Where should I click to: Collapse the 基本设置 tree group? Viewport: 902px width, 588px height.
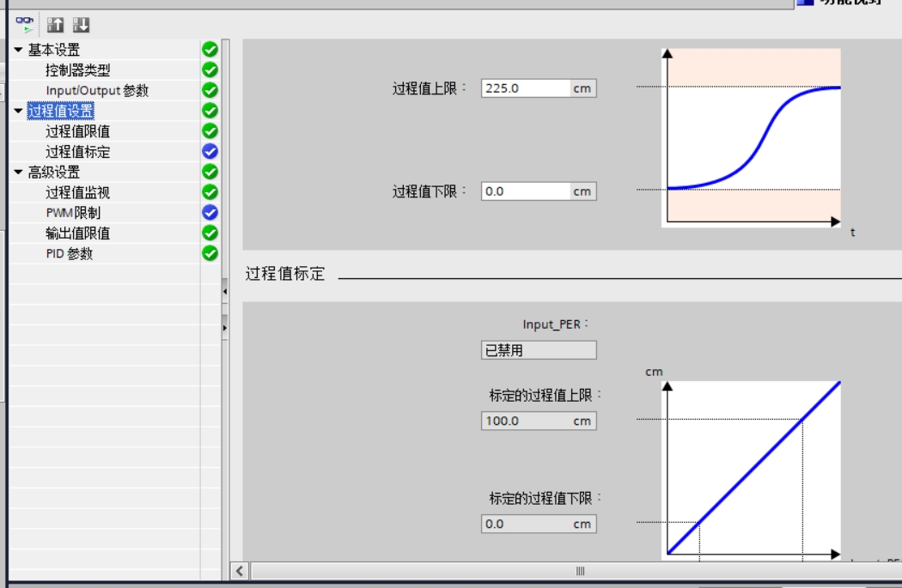click(18, 51)
